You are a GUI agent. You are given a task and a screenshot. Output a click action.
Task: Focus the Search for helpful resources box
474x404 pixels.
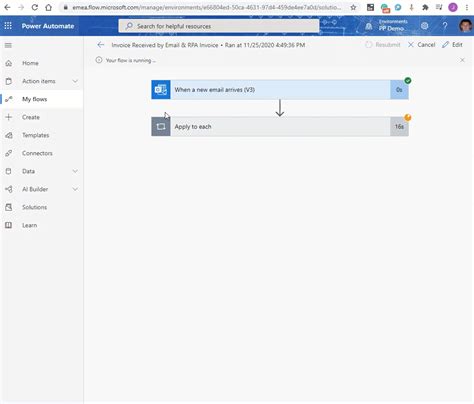[219, 26]
